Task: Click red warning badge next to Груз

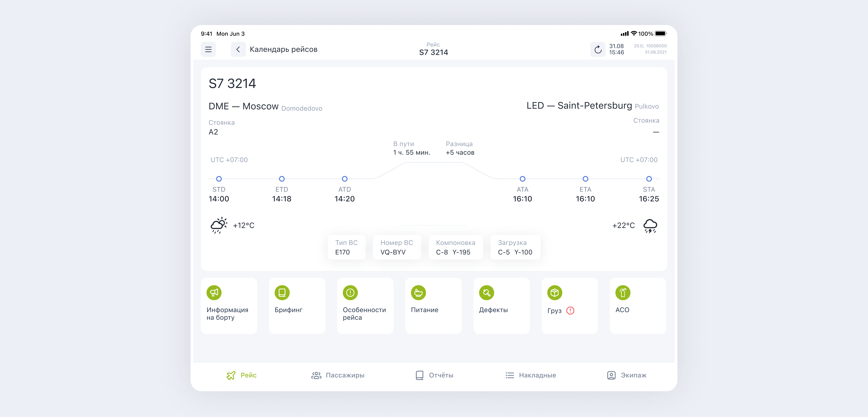Action: [x=570, y=310]
